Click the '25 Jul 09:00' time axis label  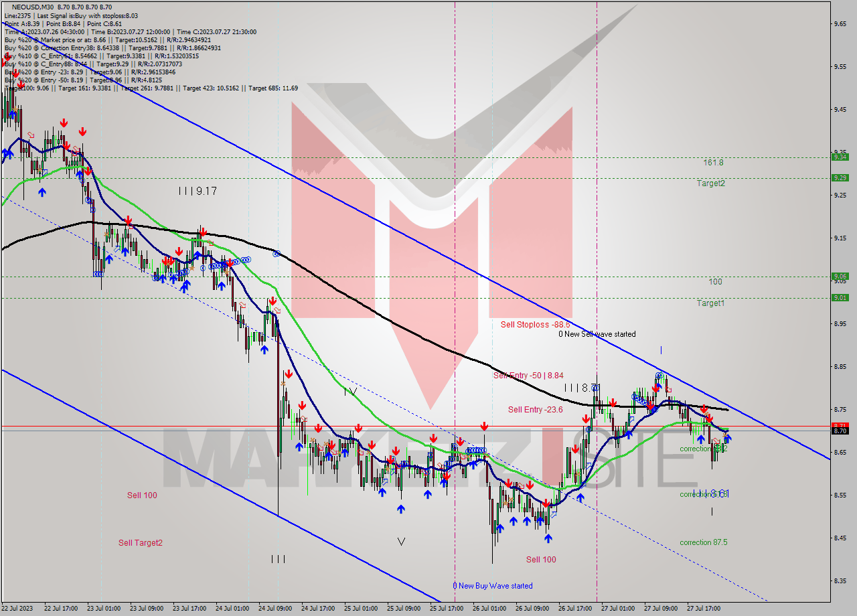[x=404, y=609]
